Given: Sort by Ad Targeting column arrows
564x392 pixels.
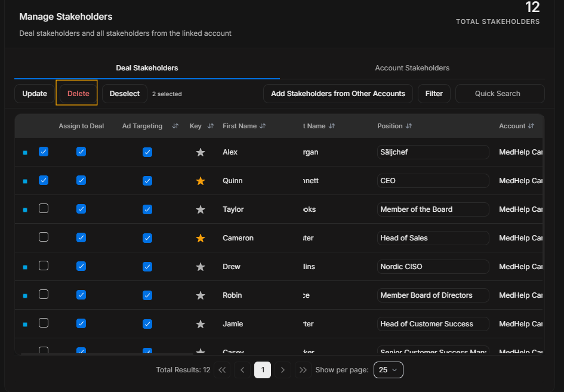Looking at the screenshot, I should click(x=175, y=126).
